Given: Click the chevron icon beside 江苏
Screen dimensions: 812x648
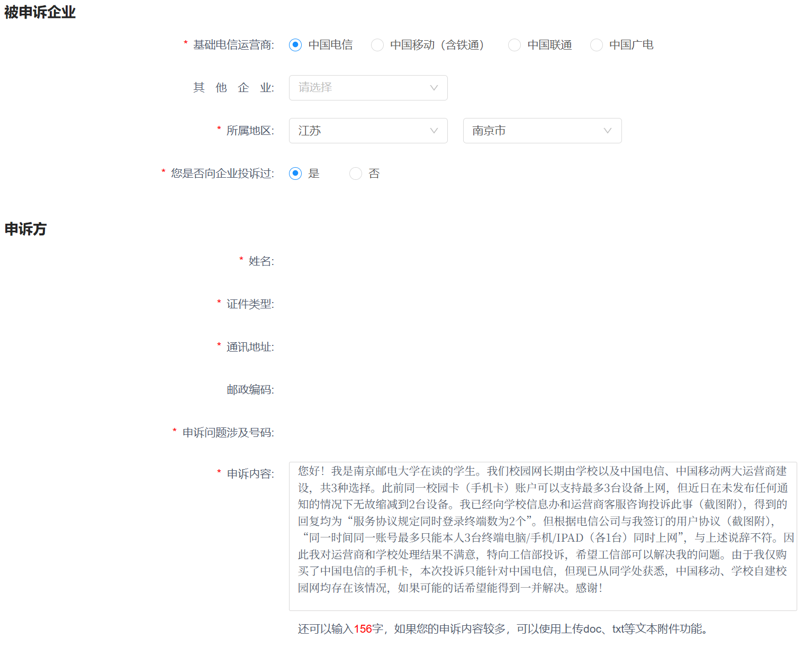Looking at the screenshot, I should click(434, 131).
